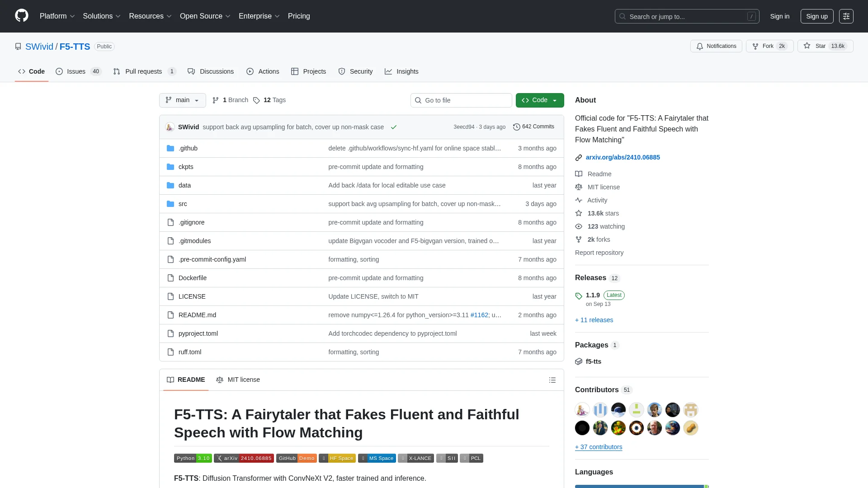
Task: Open the MIT license tab
Action: coord(238,380)
